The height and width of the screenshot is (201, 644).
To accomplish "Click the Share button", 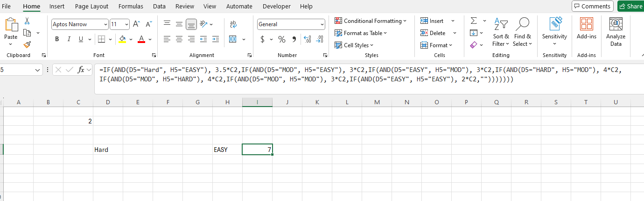I will 630,6.
